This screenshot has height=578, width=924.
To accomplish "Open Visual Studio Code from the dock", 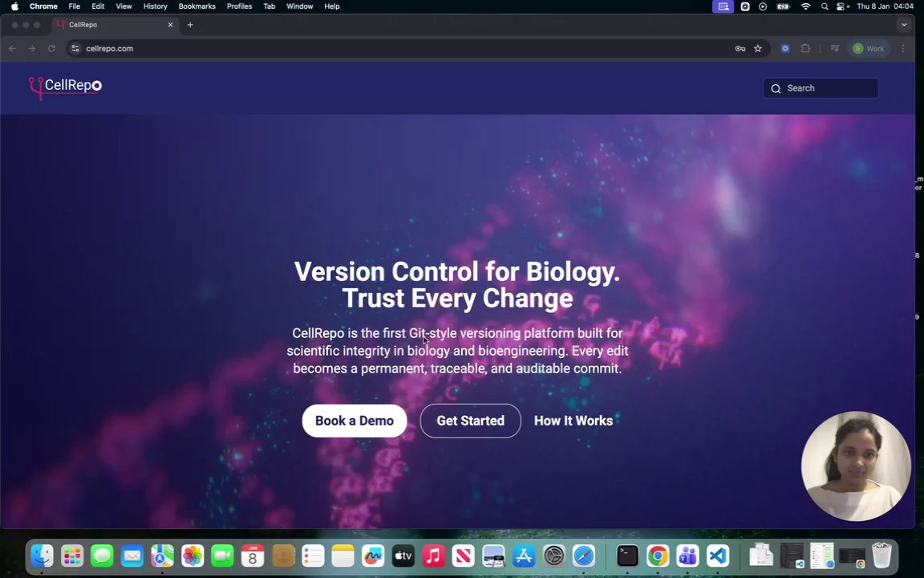I will (718, 556).
